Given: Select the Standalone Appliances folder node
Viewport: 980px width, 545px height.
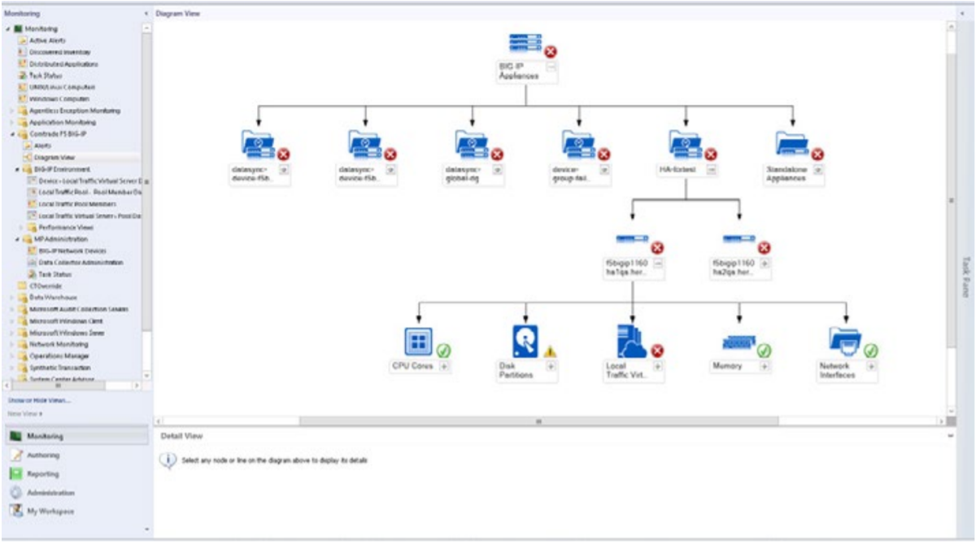Looking at the screenshot, I should point(793,145).
